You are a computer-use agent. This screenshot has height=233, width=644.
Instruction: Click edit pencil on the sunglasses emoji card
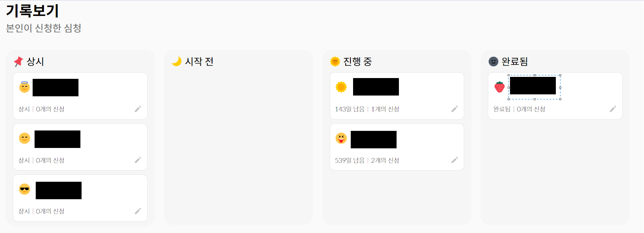(138, 211)
